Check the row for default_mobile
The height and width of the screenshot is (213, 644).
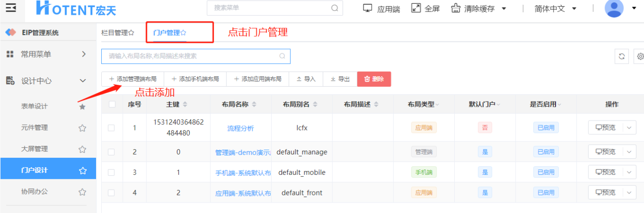coord(111,172)
